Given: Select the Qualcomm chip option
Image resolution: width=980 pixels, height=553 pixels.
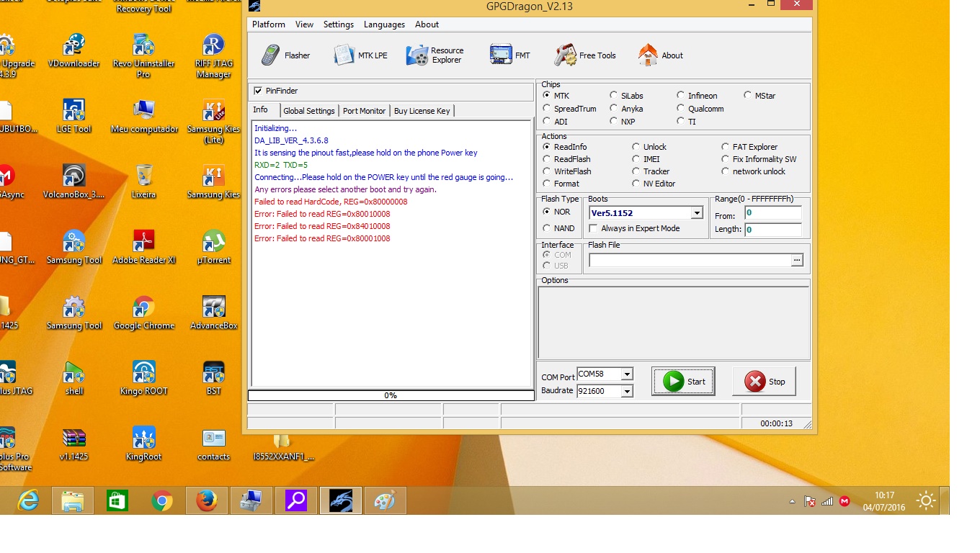Looking at the screenshot, I should (681, 109).
